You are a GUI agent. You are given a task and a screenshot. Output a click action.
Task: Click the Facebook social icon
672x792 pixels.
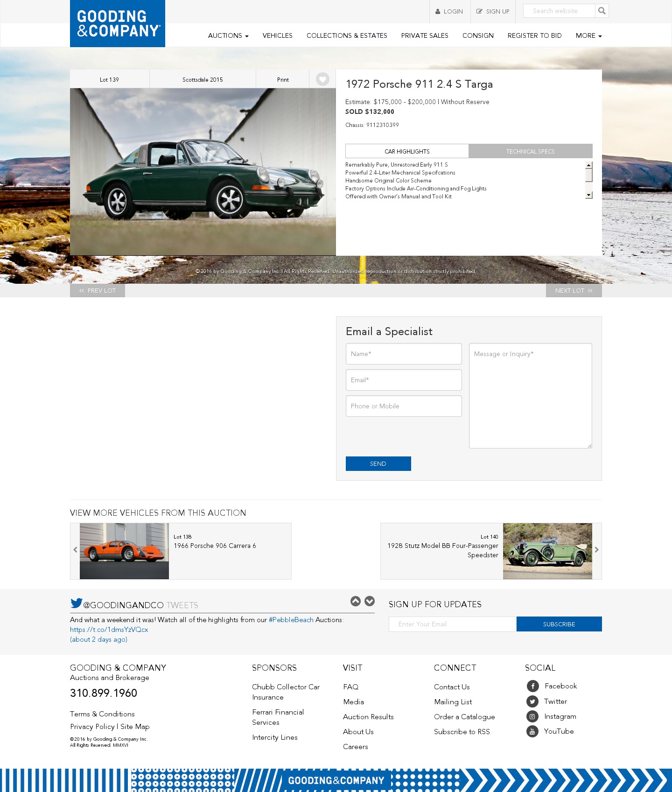tap(532, 686)
